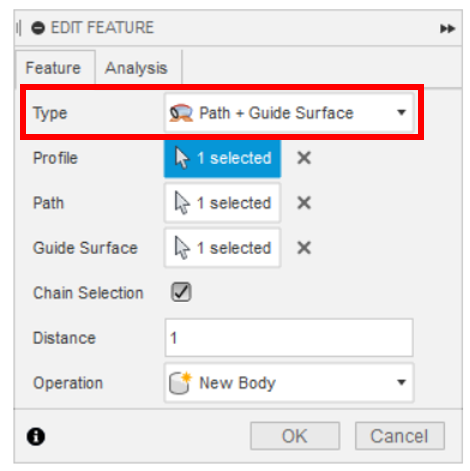Open the Operation dropdown arrow

tap(402, 382)
